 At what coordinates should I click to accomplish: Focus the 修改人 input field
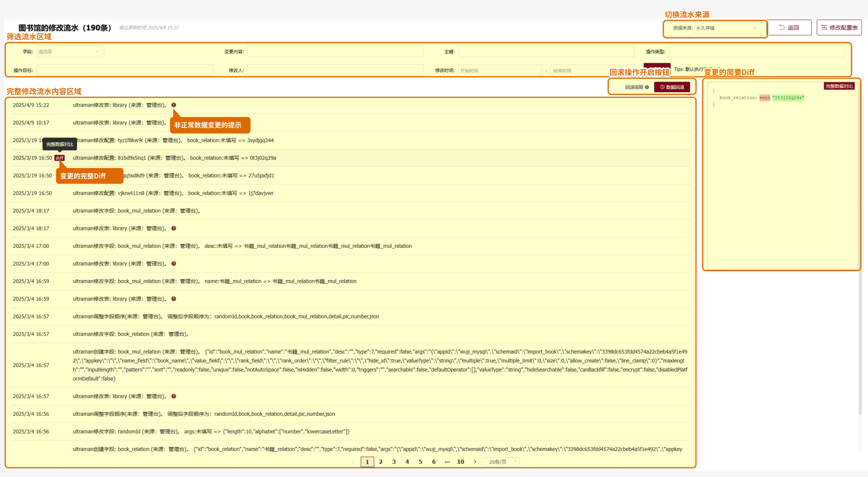click(335, 70)
